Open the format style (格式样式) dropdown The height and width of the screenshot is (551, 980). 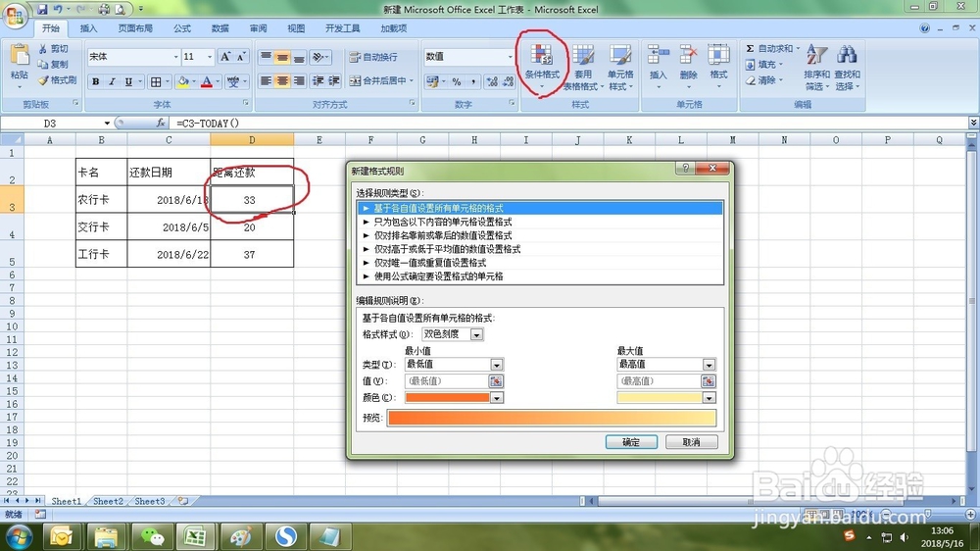pyautogui.click(x=476, y=334)
